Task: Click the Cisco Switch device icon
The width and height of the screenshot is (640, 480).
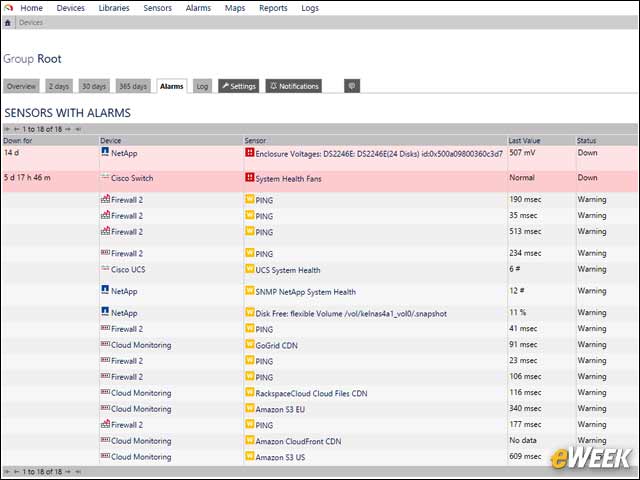Action: click(105, 177)
